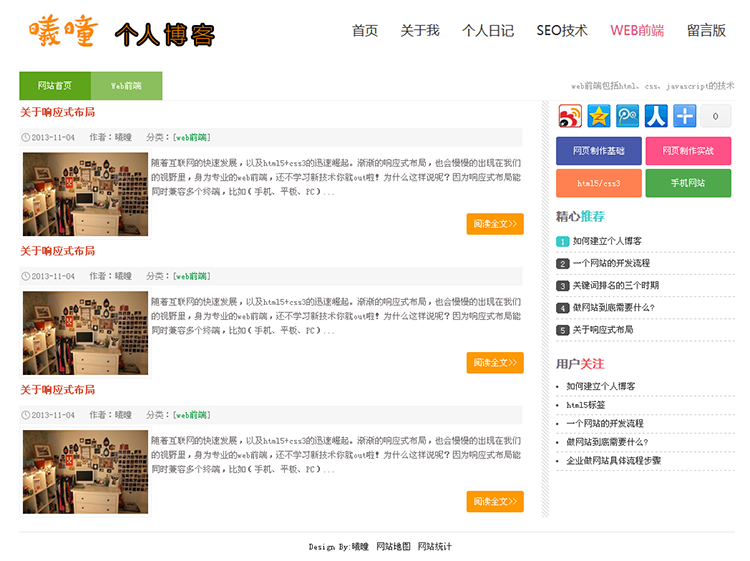Open html5标签 under 用户关注
This screenshot has height=561, width=750.
[586, 405]
